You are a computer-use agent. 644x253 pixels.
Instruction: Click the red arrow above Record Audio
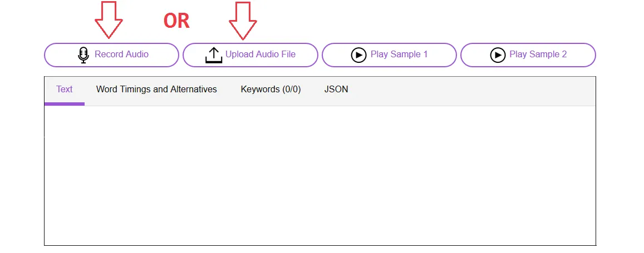pyautogui.click(x=109, y=19)
